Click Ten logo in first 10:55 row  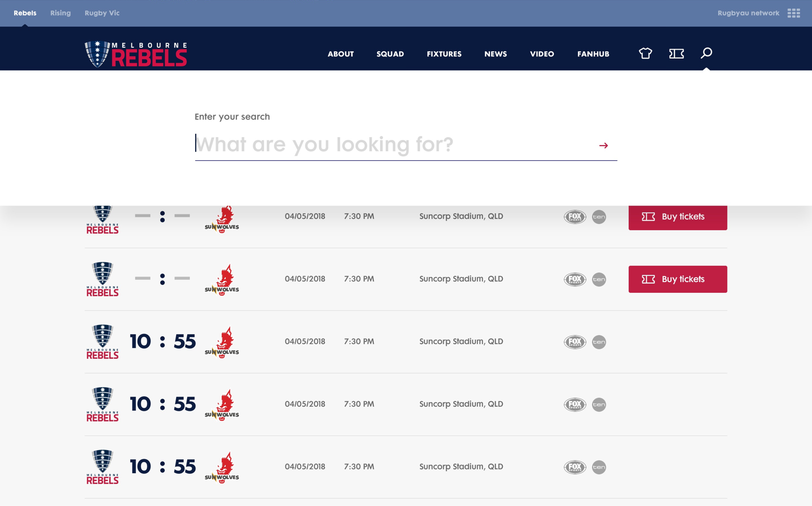point(599,342)
